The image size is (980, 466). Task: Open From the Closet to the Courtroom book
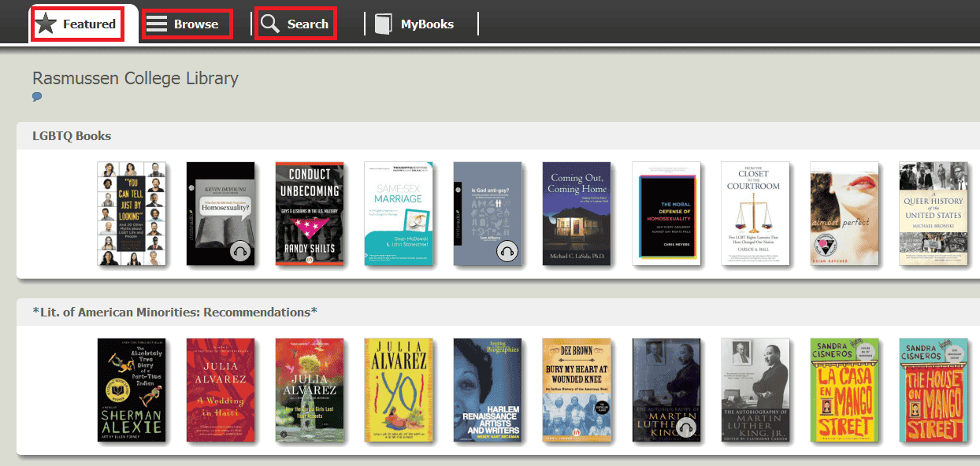(x=755, y=214)
